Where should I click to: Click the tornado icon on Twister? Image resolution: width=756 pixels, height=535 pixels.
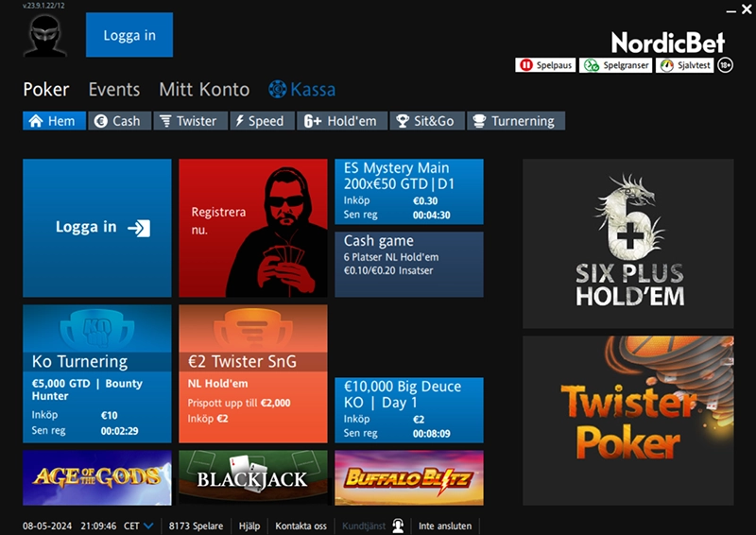pyautogui.click(x=165, y=121)
